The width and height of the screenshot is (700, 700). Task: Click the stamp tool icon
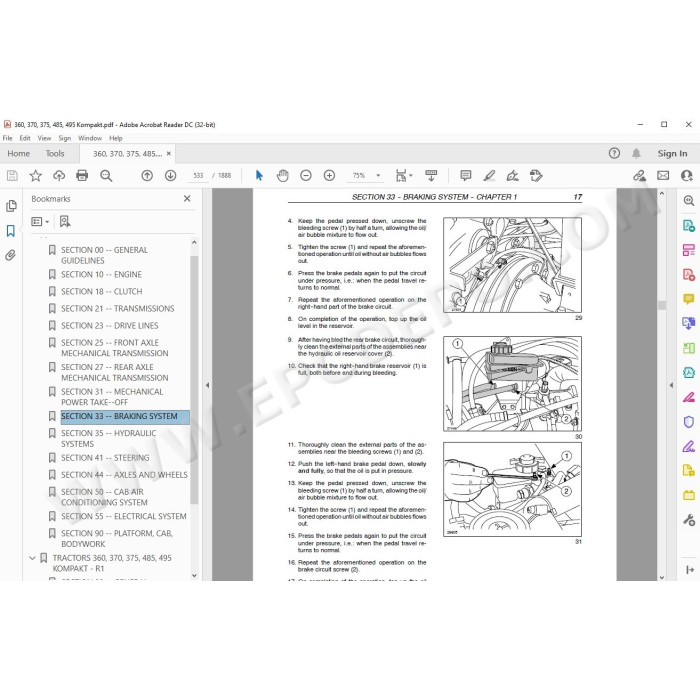536,175
